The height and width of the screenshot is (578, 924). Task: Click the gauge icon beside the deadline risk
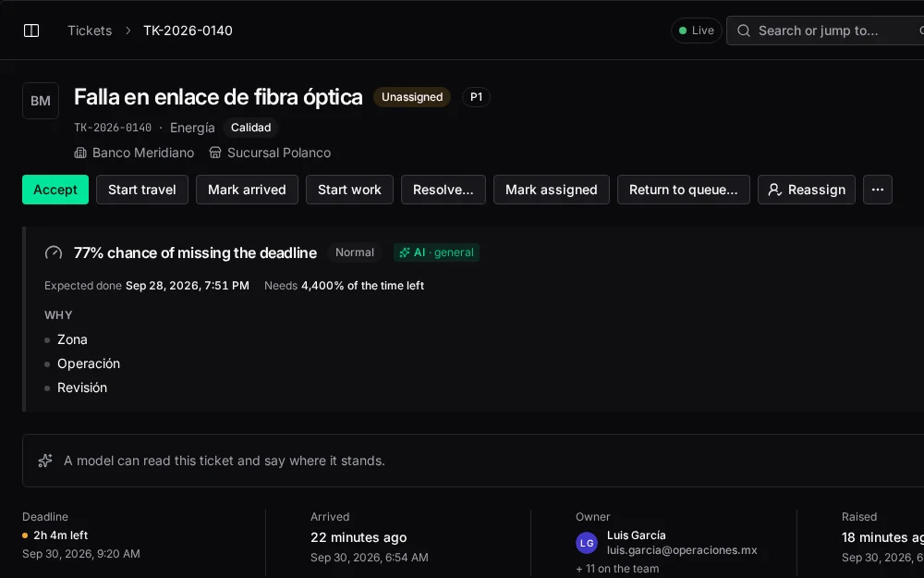[54, 253]
